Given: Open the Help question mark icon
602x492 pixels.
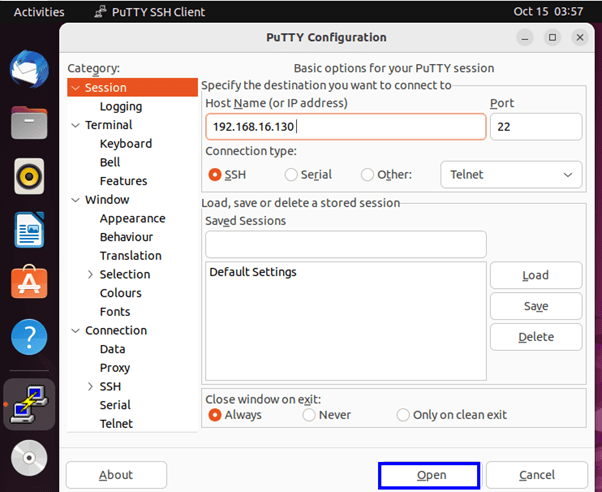Looking at the screenshot, I should click(x=29, y=337).
